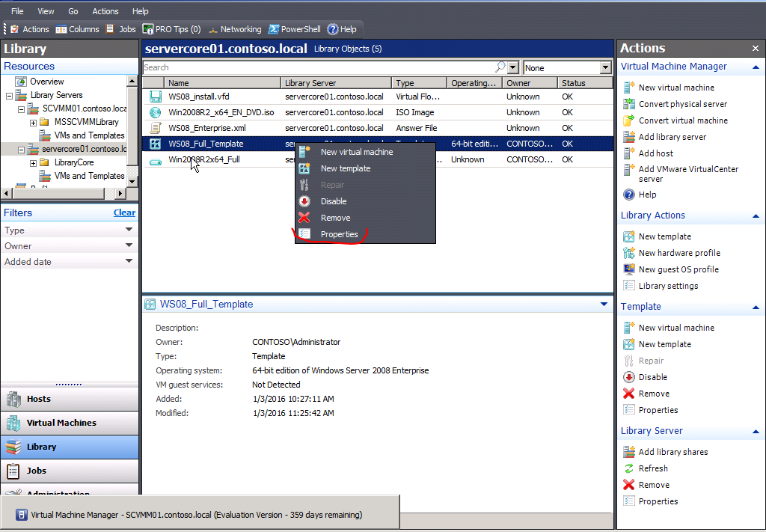Screen dimensions: 766x532
Task: Click Add library server icon
Action: point(628,137)
